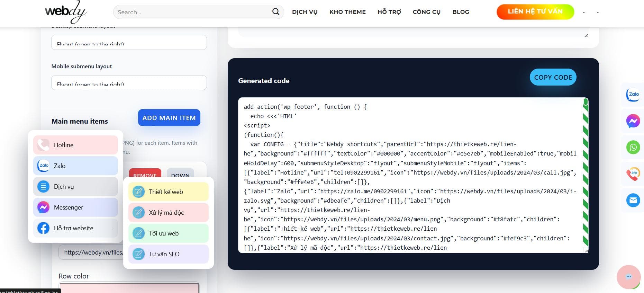Open the BLOG navigation link
644x293 pixels.
point(461,12)
